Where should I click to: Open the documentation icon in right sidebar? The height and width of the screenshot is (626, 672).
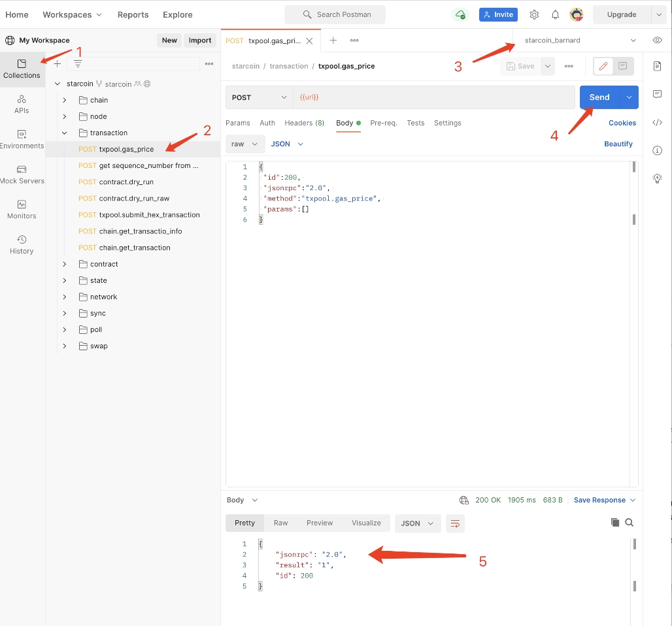(657, 66)
